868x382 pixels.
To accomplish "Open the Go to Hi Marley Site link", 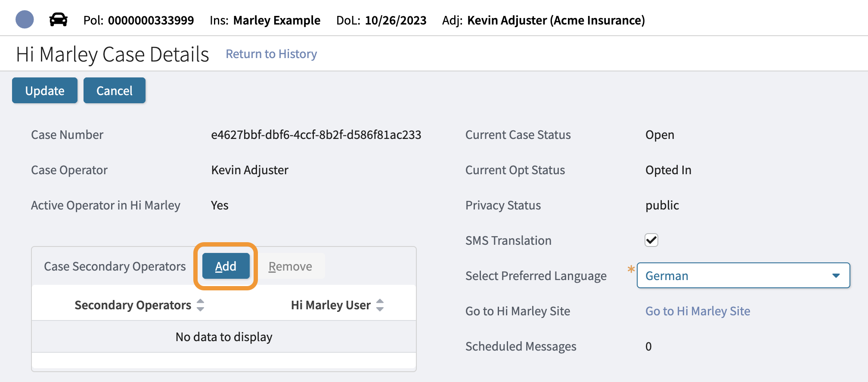I will tap(697, 311).
